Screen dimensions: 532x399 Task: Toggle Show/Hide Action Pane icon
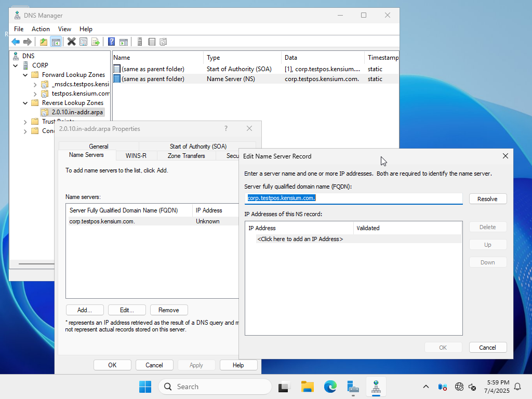124,42
